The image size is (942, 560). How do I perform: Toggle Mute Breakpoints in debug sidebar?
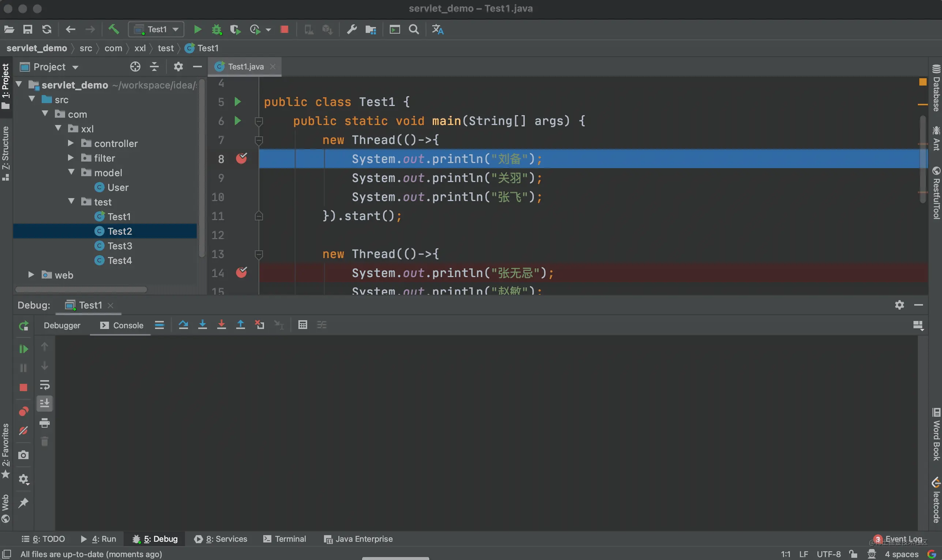pos(23,431)
